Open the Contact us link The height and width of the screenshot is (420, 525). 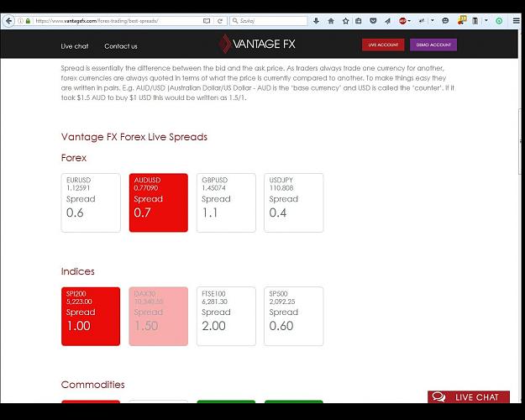click(x=121, y=46)
